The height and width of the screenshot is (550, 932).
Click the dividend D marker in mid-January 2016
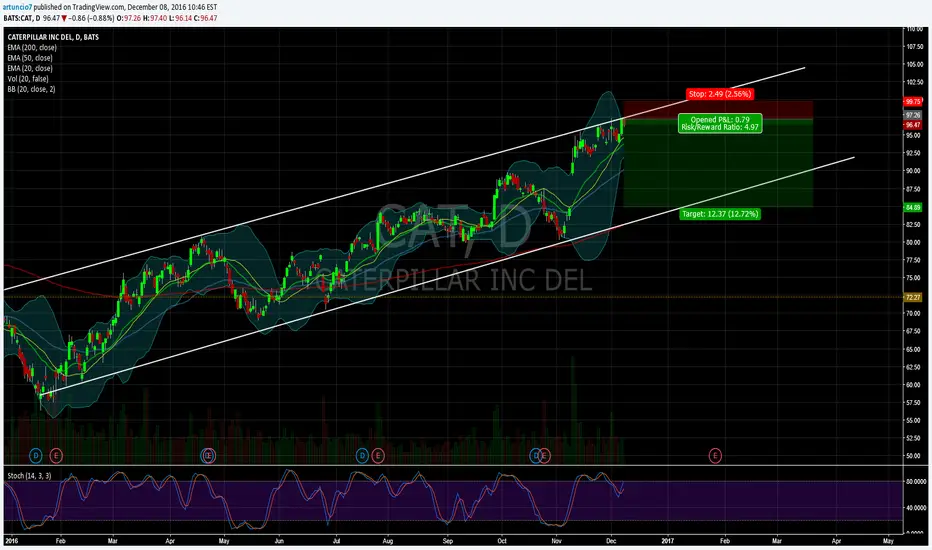(x=36, y=456)
